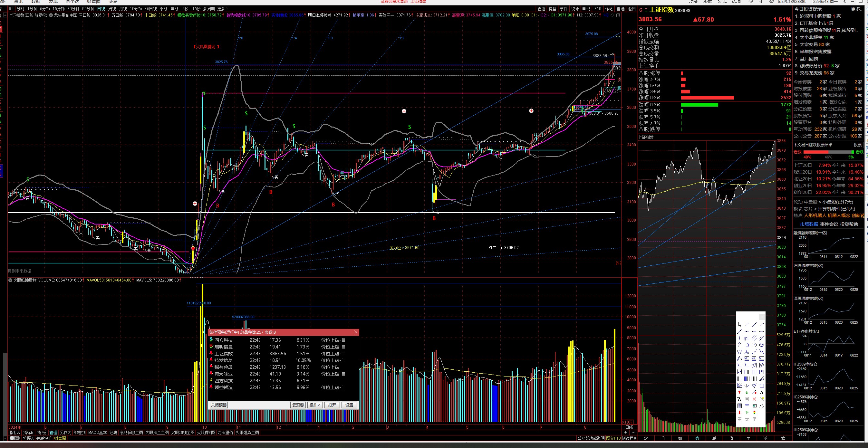Switch to the 事件会议 tab
868x448 pixels.
(829, 224)
